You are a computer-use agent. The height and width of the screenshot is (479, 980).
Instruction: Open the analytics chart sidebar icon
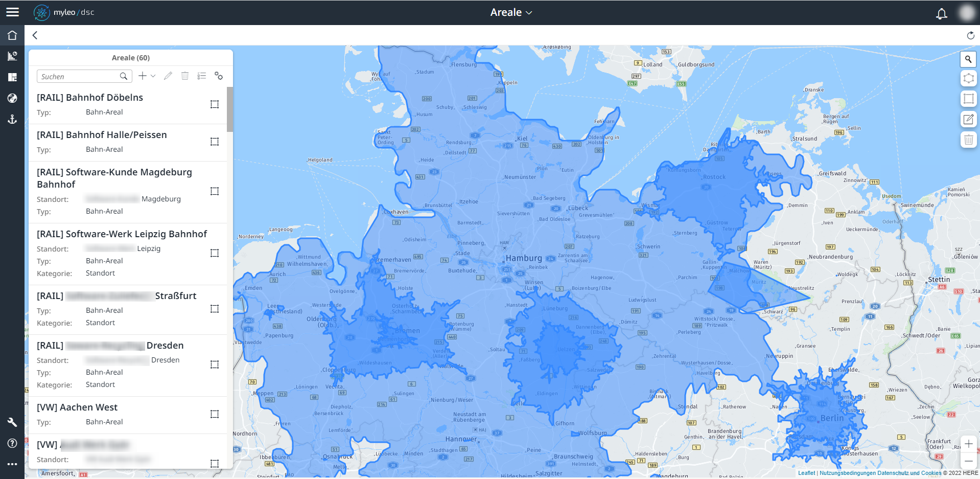[x=12, y=56]
